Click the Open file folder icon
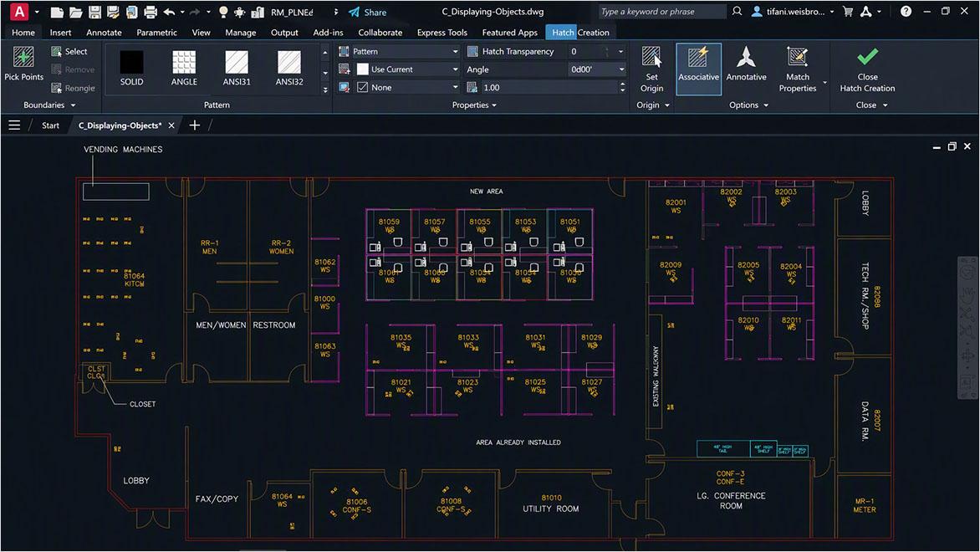Screen dimensions: 980x552 [x=75, y=12]
